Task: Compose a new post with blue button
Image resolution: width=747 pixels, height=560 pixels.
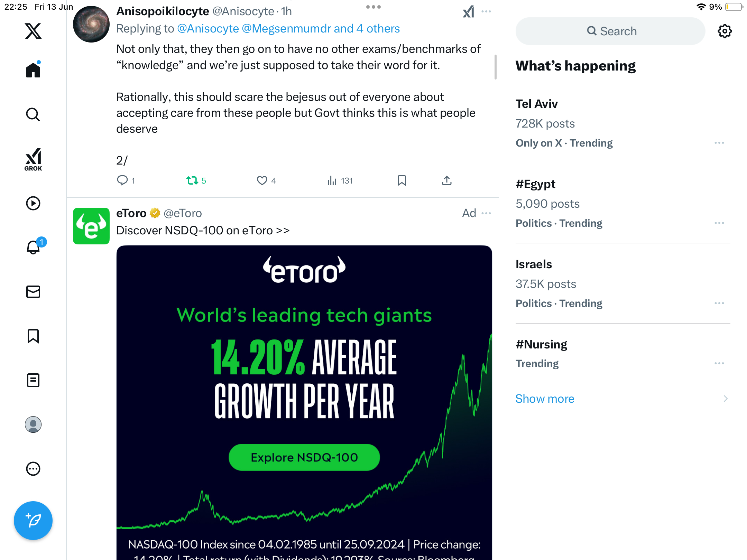Action: click(33, 520)
